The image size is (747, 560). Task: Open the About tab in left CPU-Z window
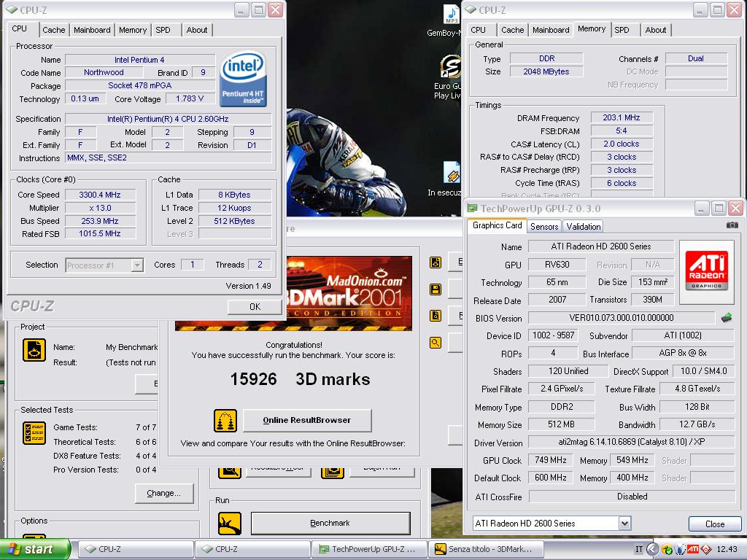[197, 29]
